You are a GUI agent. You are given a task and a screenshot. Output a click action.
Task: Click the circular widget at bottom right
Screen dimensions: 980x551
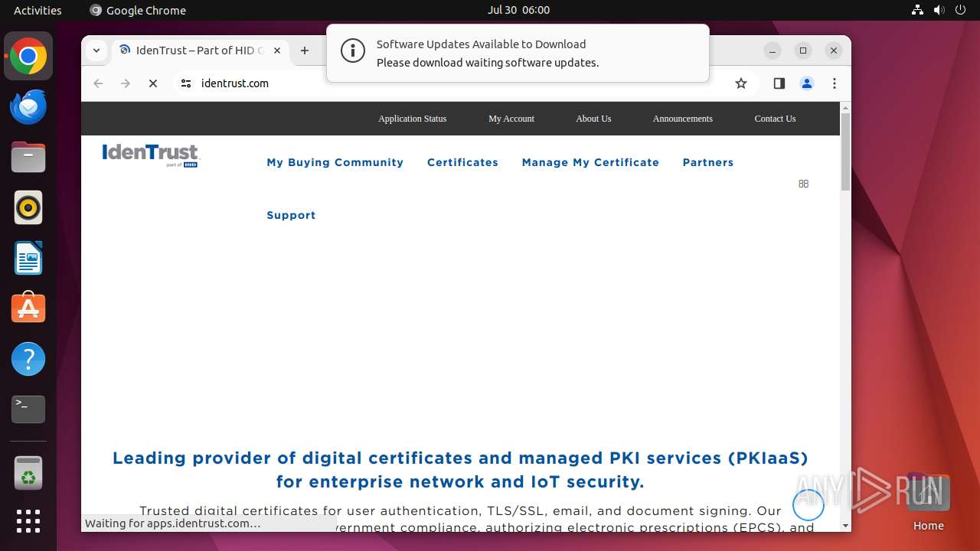808,504
